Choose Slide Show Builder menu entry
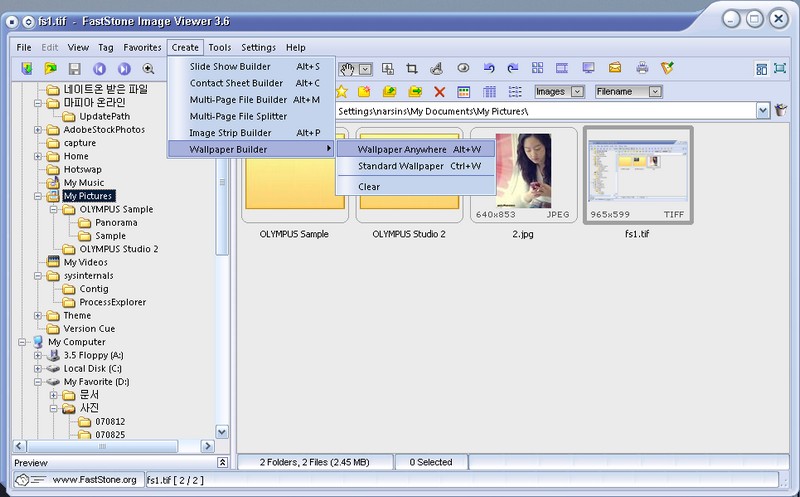The image size is (800, 497). tap(252, 66)
